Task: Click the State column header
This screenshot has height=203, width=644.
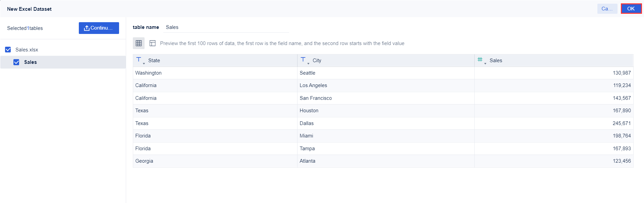Action: [154, 60]
